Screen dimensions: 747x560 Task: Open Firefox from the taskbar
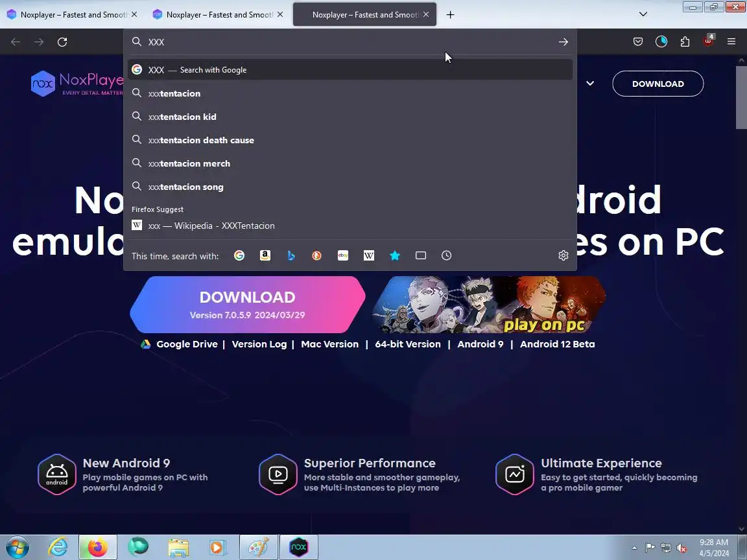point(98,547)
